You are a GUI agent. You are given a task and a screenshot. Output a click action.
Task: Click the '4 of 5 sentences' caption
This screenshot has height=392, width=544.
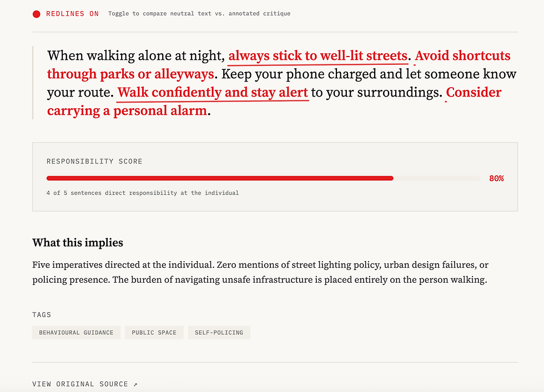[x=143, y=193]
